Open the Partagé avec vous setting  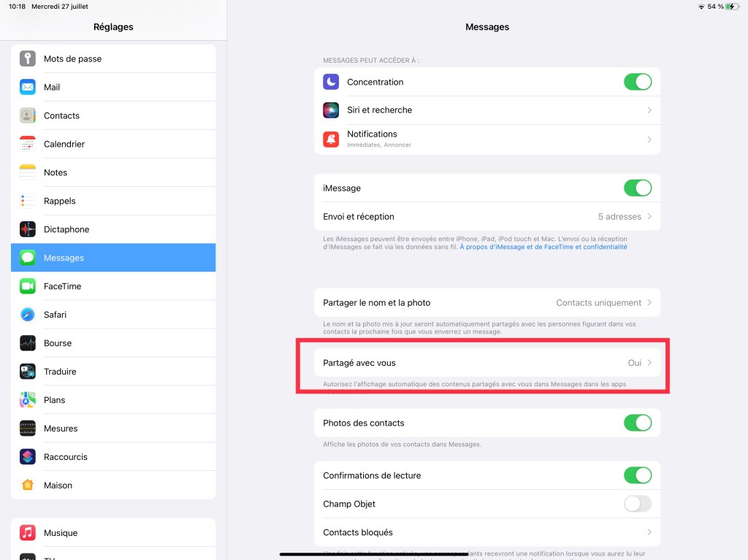tap(487, 363)
